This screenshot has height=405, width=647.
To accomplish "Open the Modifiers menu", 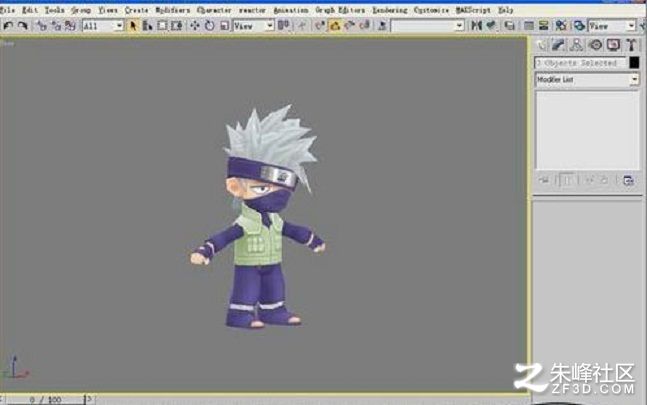I will (x=172, y=10).
